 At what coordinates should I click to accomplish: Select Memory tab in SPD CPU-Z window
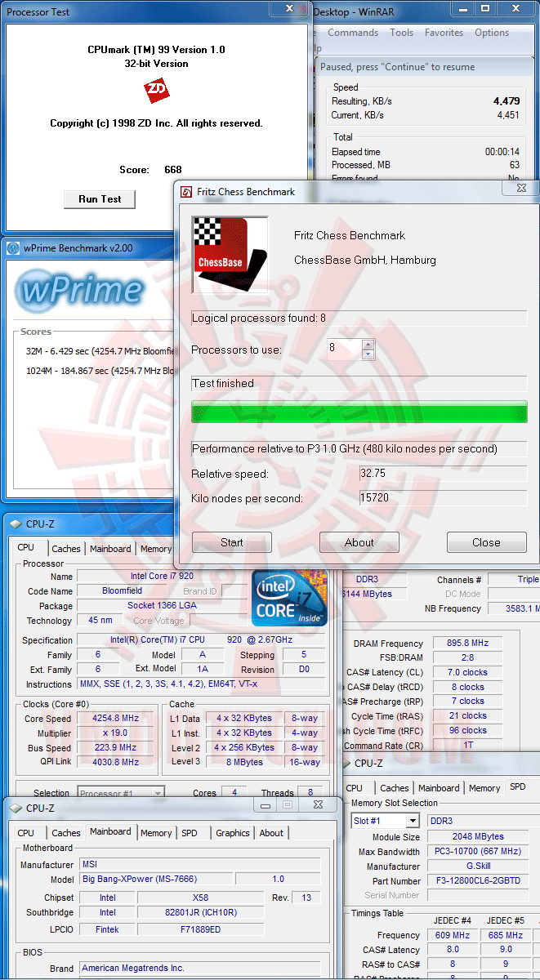pyautogui.click(x=484, y=788)
